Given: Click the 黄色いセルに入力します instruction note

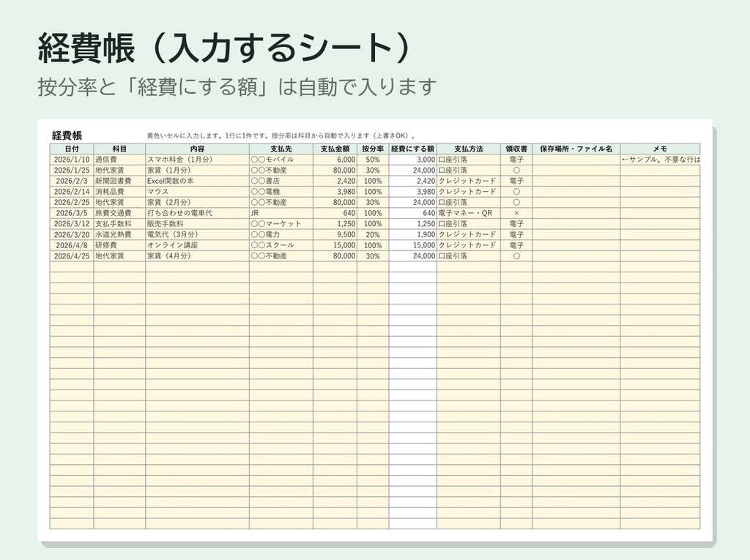Looking at the screenshot, I should coord(281,136).
